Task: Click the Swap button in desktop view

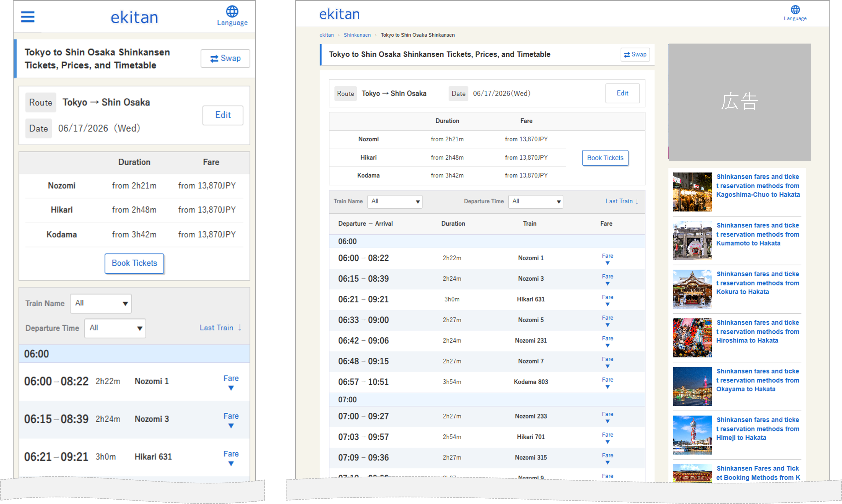Action: click(x=635, y=54)
